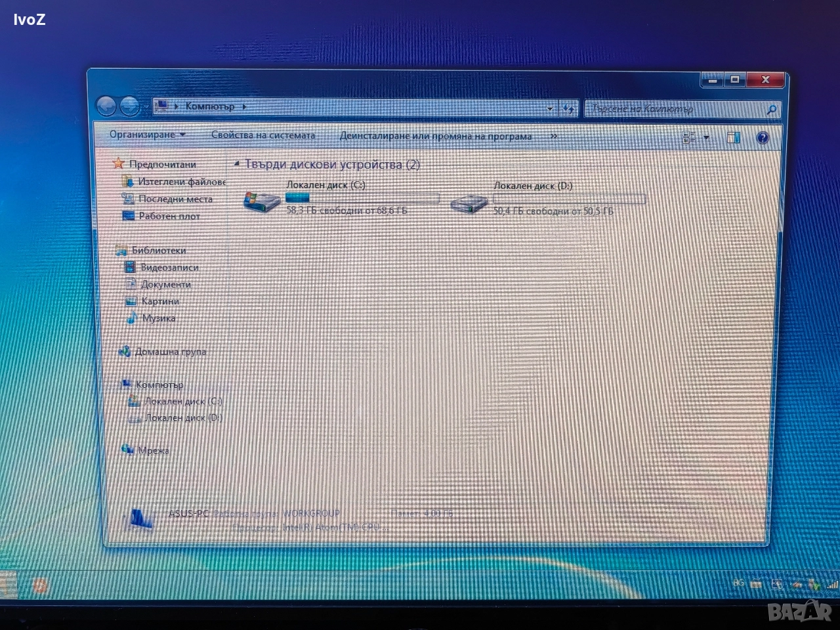
Task: Expand the Организиране dropdown menu
Action: [x=147, y=135]
